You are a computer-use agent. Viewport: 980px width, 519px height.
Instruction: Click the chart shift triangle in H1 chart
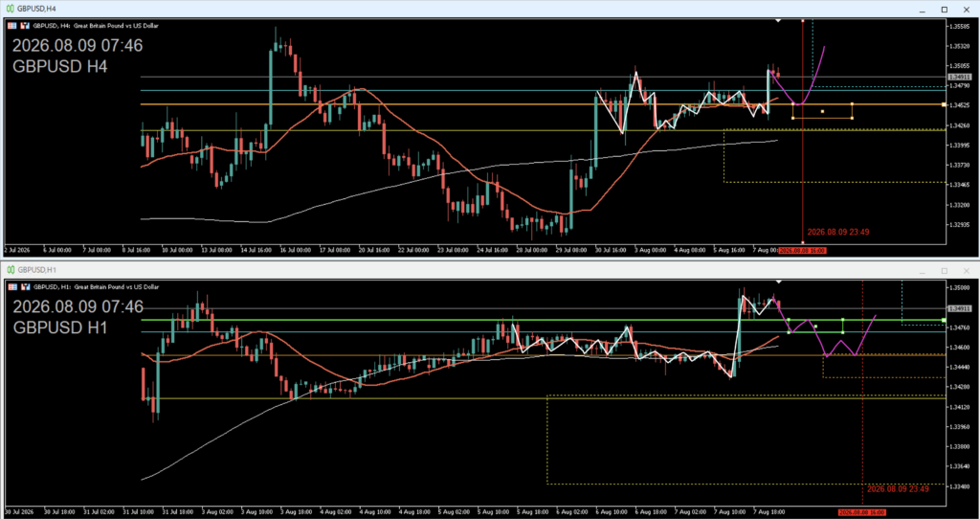[778, 282]
